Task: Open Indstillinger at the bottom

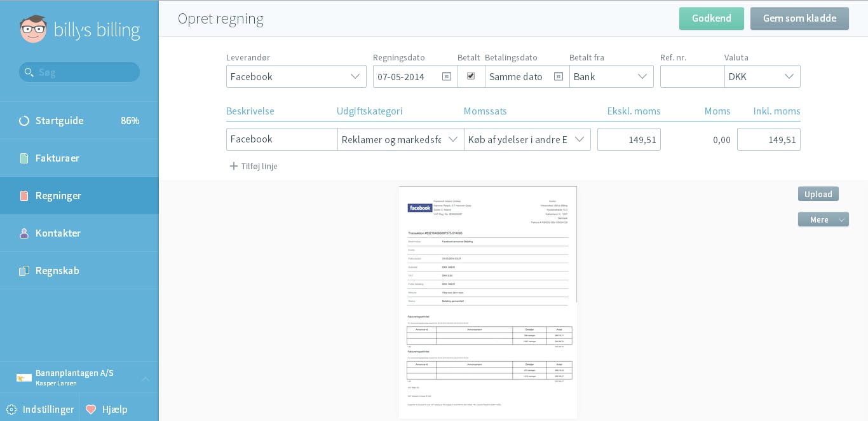Action: pyautogui.click(x=39, y=410)
